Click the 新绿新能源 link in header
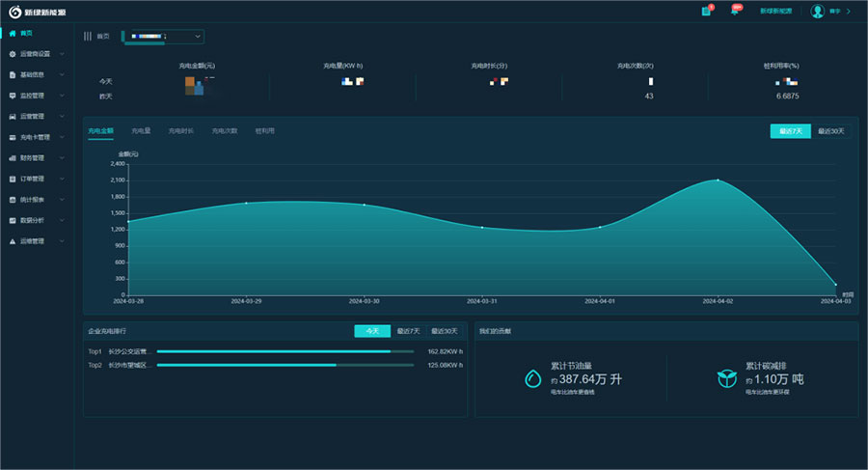 (775, 12)
